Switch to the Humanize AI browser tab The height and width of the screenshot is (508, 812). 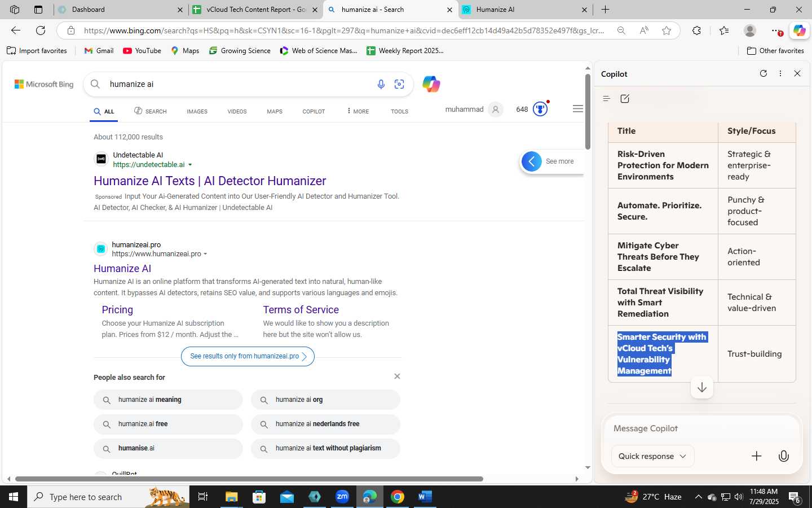pyautogui.click(x=524, y=10)
